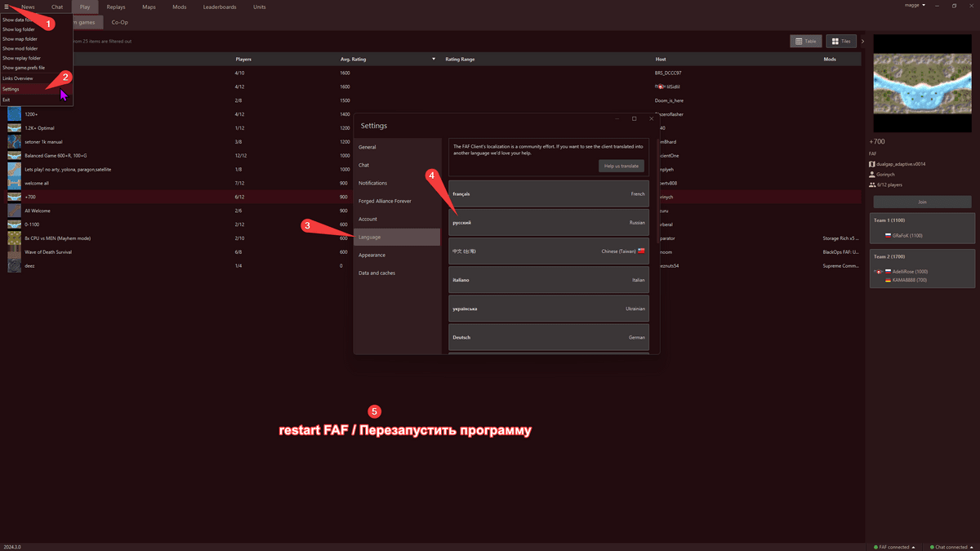
Task: Open the Maps tab
Action: pyautogui.click(x=149, y=7)
